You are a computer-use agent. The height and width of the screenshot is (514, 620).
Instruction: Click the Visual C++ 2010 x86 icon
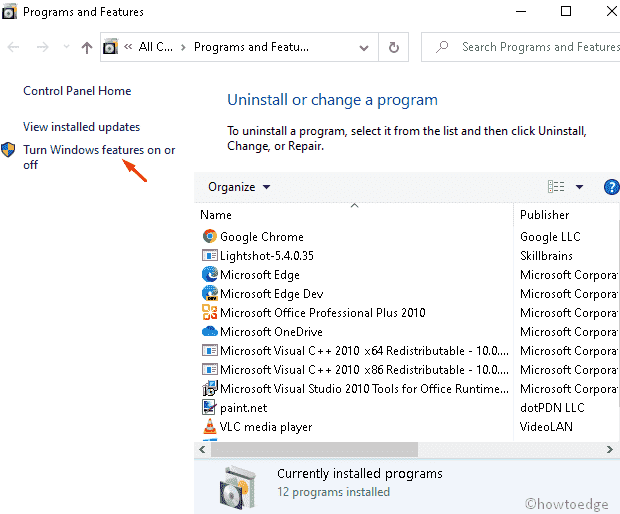[210, 369]
